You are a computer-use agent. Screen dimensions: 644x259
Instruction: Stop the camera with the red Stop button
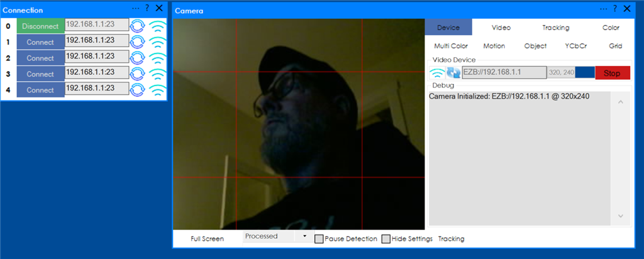pyautogui.click(x=612, y=73)
